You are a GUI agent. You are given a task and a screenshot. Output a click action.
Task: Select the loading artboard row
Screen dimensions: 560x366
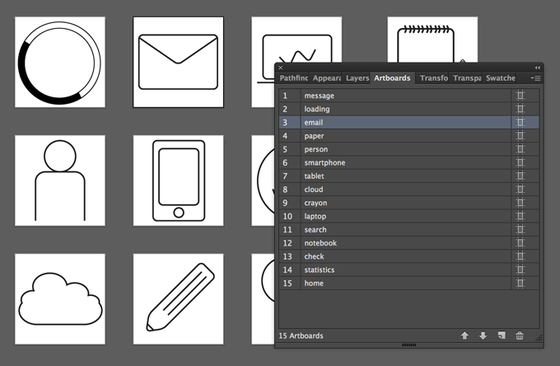point(409,109)
